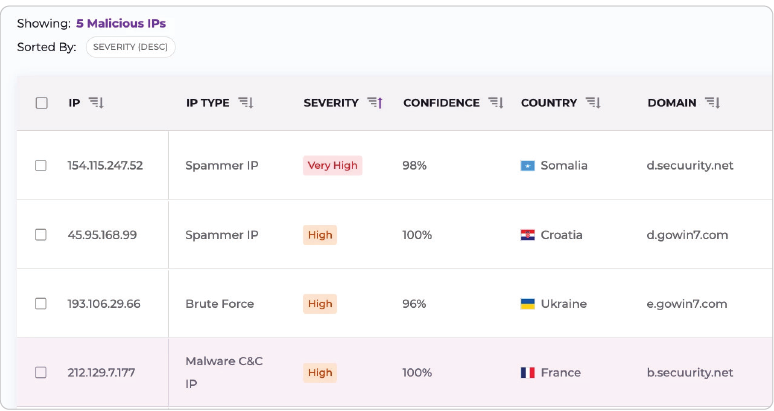
Task: Click the 5 Malicious IPs link
Action: pos(121,23)
